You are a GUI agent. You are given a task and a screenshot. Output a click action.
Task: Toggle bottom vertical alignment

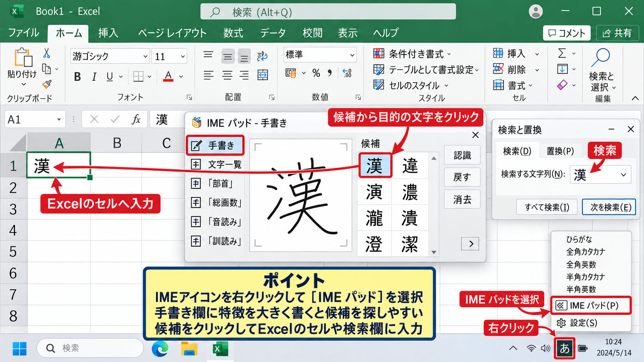[x=244, y=57]
